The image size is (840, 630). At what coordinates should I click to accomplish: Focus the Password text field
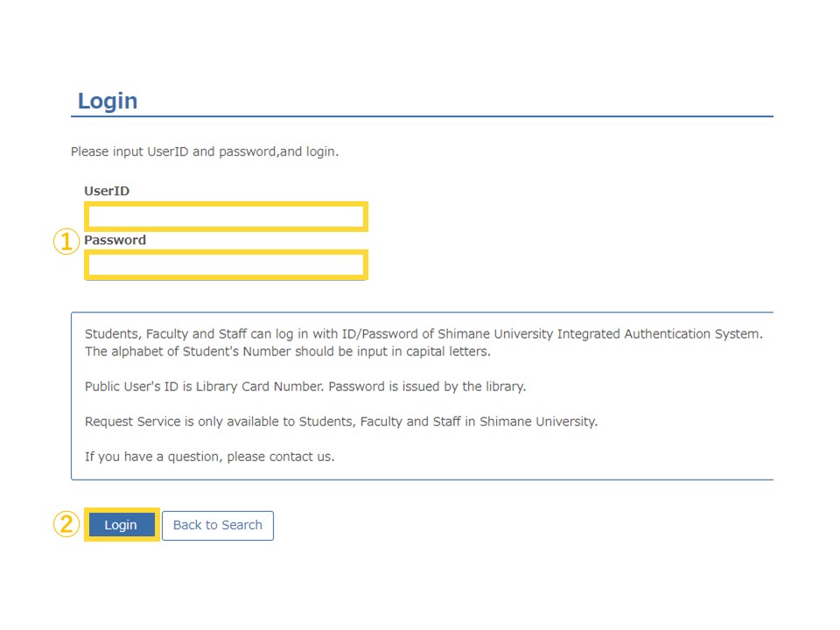pyautogui.click(x=226, y=264)
